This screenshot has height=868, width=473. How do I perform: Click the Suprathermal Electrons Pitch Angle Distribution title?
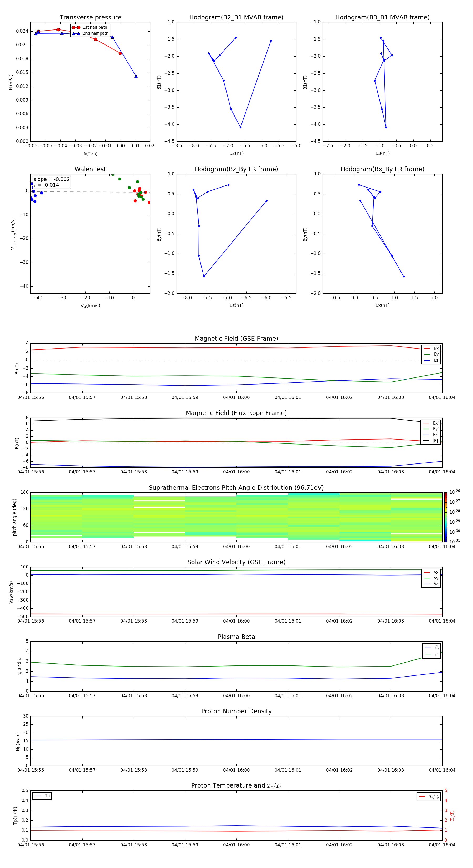pyautogui.click(x=236, y=488)
